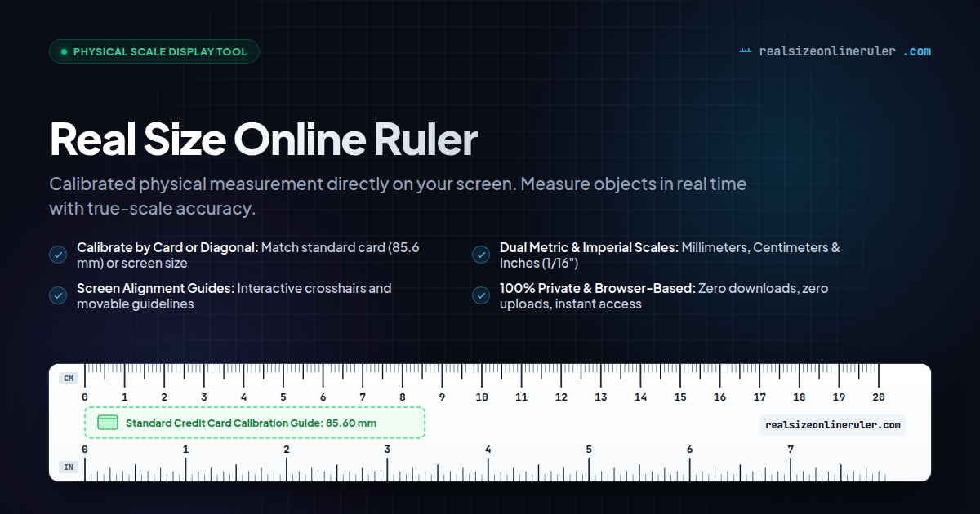Click the IN unit label on the ruler
Screen dimensions: 980x514
click(x=69, y=467)
